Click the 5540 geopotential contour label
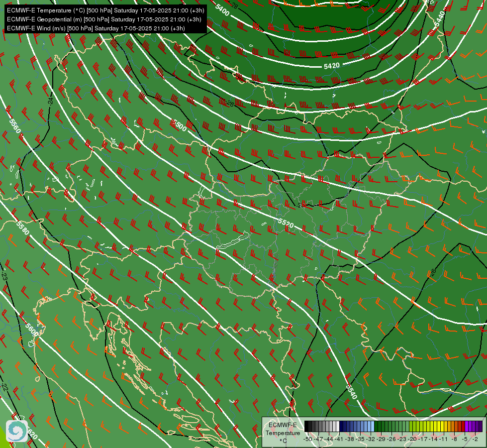The width and height of the screenshot is (487, 448). coord(352,391)
